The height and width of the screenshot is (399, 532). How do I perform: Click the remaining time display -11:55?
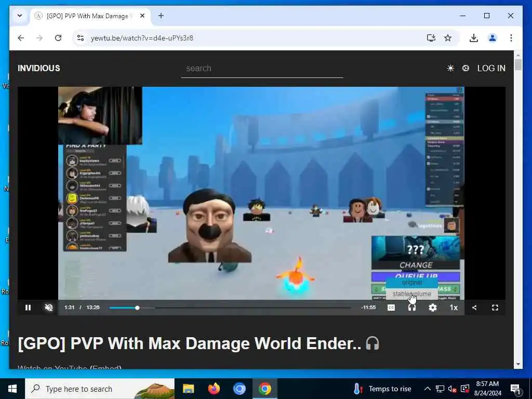click(x=368, y=308)
